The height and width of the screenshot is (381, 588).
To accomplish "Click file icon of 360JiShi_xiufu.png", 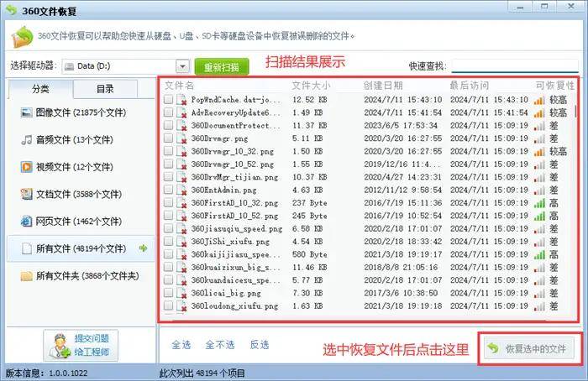I will click(x=182, y=242).
